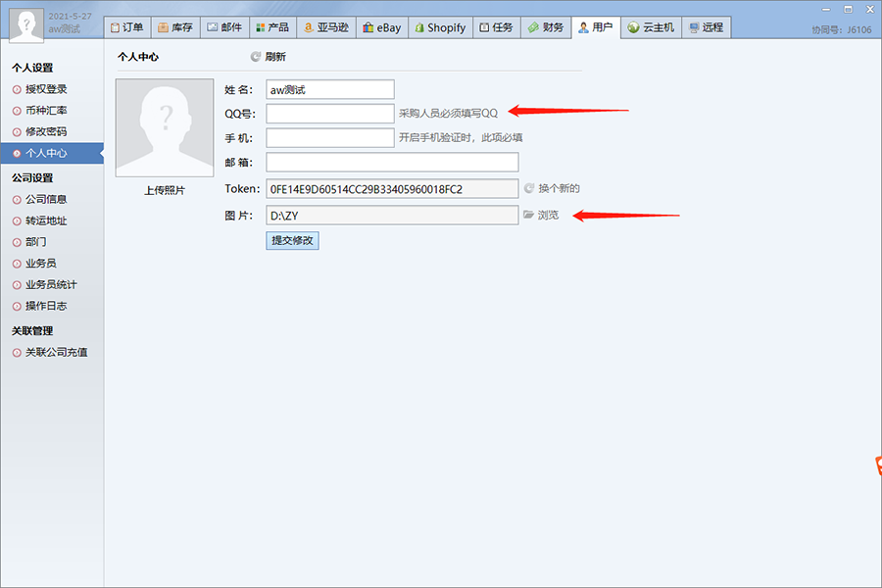Switch to the eBay tab
Viewport: 882px width, 588px height.
click(x=382, y=27)
